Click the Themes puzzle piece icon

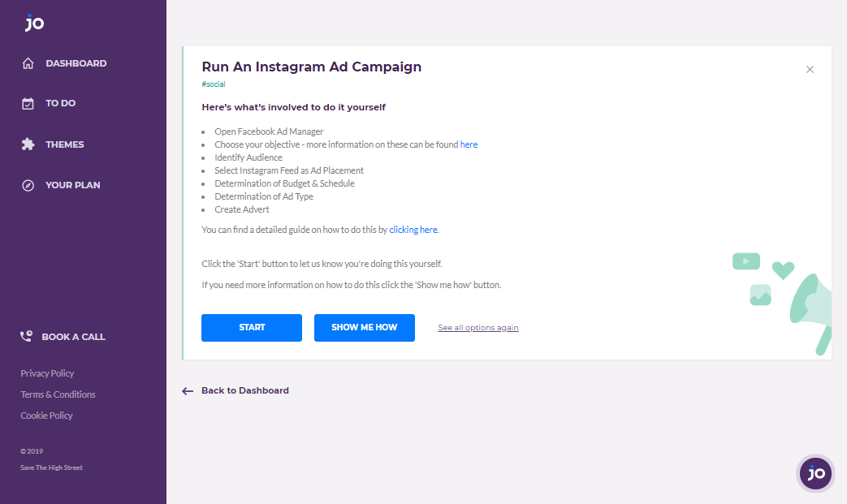coord(28,144)
